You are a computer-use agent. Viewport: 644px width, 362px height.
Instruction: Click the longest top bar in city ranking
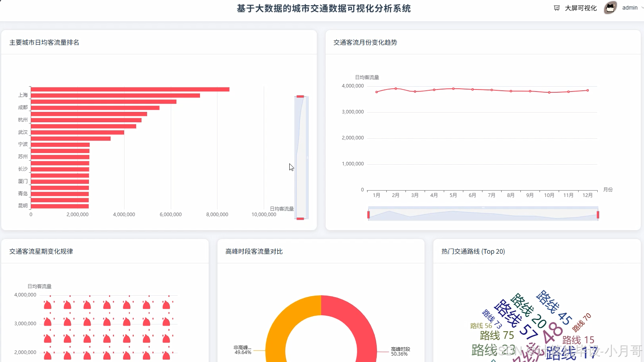pos(130,90)
